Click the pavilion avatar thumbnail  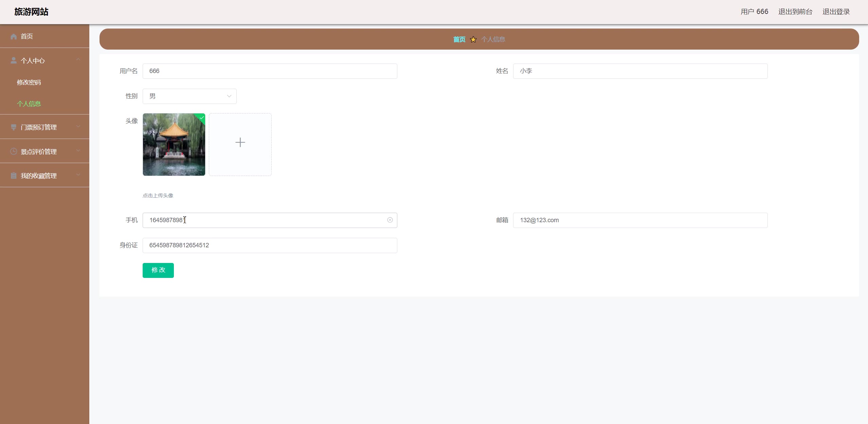(x=174, y=145)
